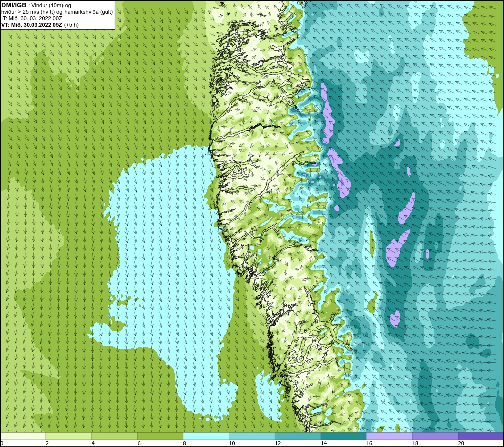Click the 6–8 m/s darker green legend swatch

(160, 436)
